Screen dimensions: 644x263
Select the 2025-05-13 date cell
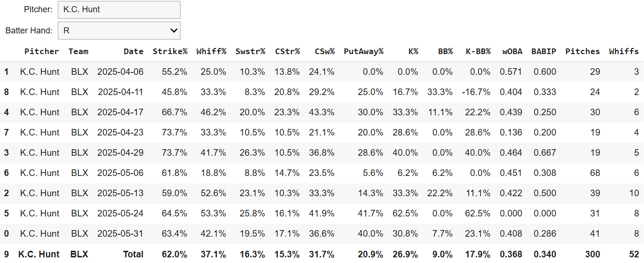coord(120,193)
